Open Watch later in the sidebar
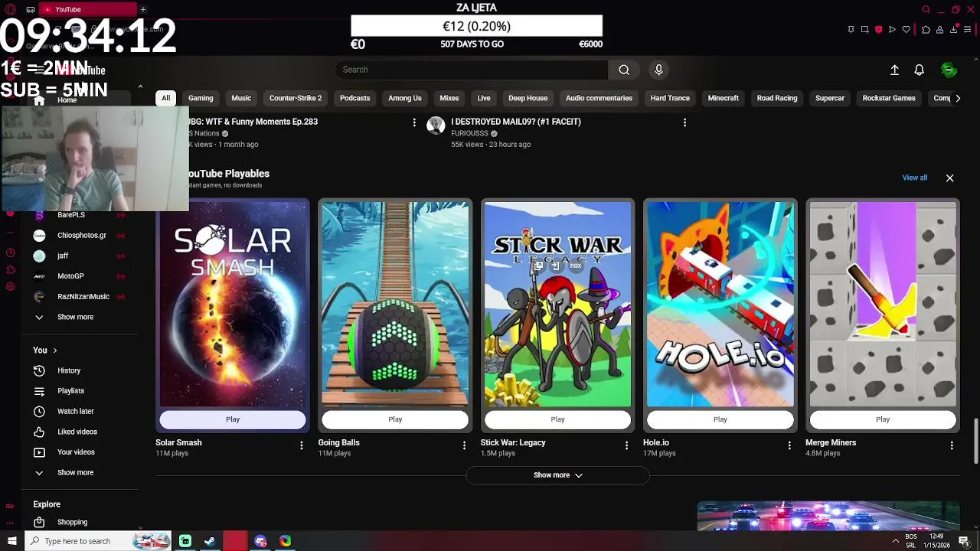This screenshot has height=551, width=980. (x=80, y=411)
